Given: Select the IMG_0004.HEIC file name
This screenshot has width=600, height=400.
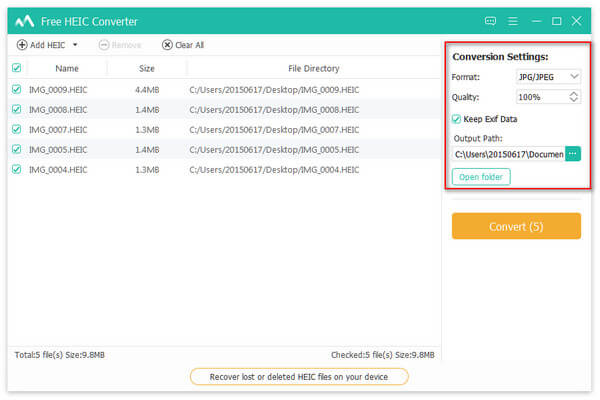Looking at the screenshot, I should click(x=58, y=170).
